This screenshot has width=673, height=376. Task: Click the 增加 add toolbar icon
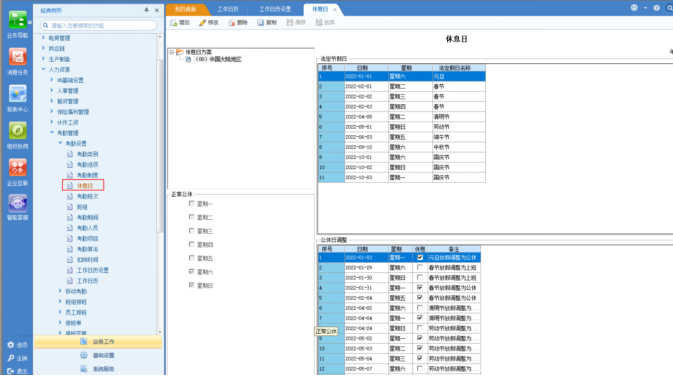click(x=173, y=22)
